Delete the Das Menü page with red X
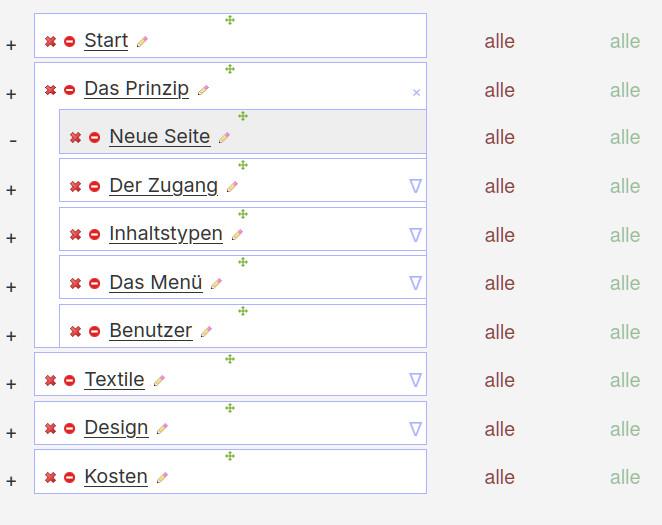Viewport: 662px width, 525px height. 75,284
